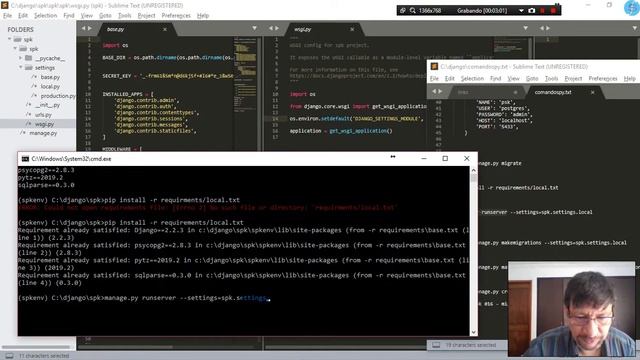Open the Project menu in comandospy.txt window
The width and height of the screenshot is (640, 360).
pos(573,78)
